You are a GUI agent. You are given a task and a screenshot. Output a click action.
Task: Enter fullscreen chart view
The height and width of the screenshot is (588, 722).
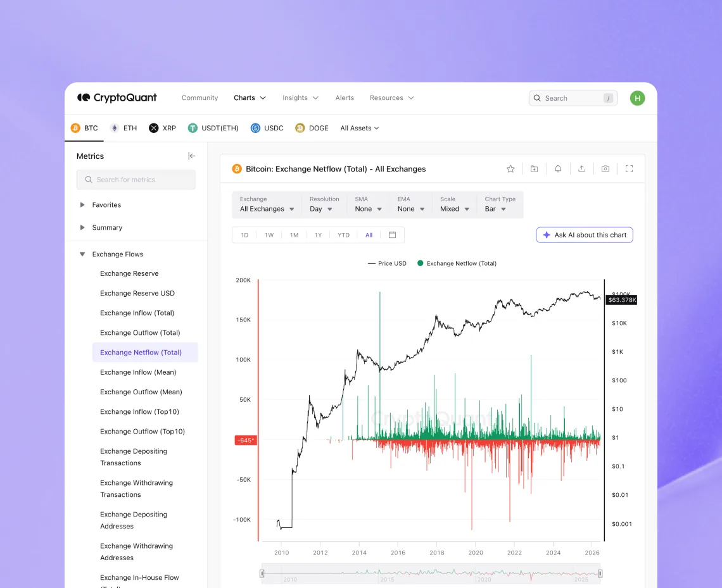click(629, 169)
